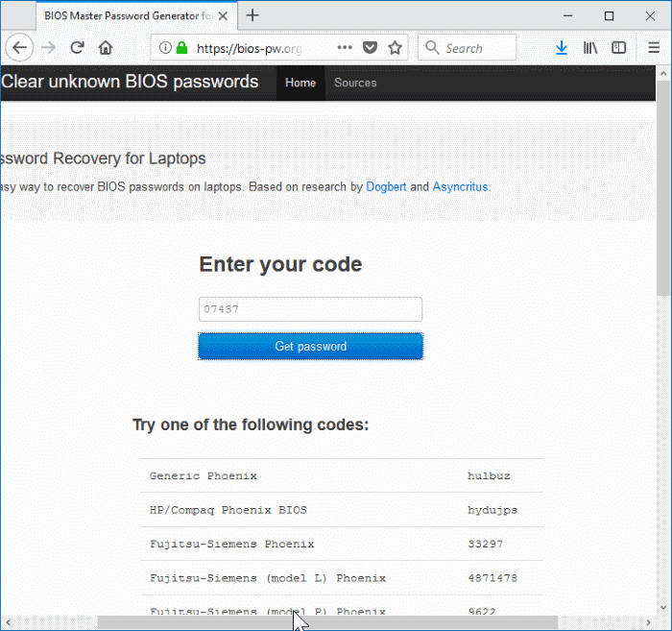Image resolution: width=672 pixels, height=631 pixels.
Task: Focus the code input field
Action: tap(310, 309)
